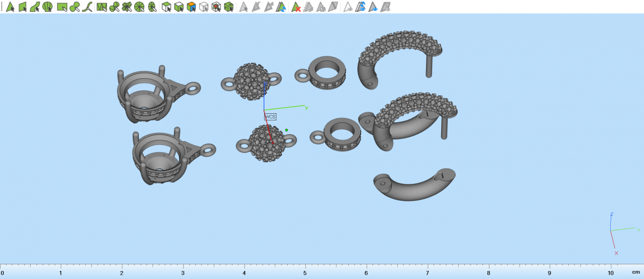The width and height of the screenshot is (644, 279).
Task: Delete marked triangles with red X icon
Action: (296, 7)
